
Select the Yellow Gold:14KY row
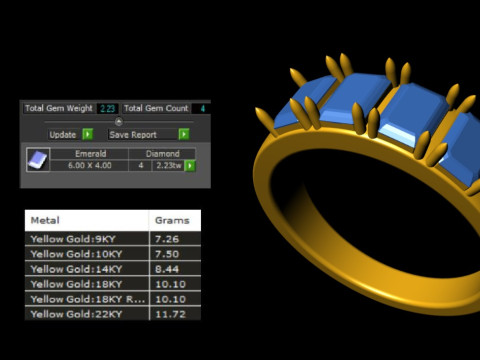tap(113, 269)
